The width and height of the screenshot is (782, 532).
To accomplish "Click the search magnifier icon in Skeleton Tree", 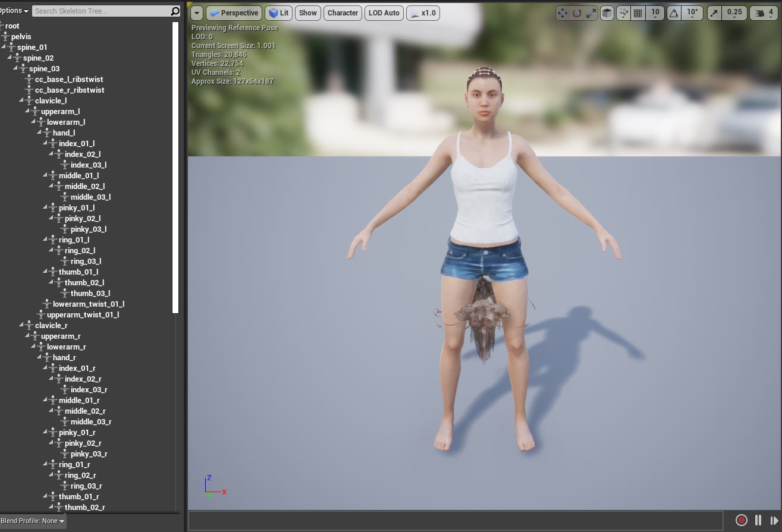I will (x=175, y=11).
